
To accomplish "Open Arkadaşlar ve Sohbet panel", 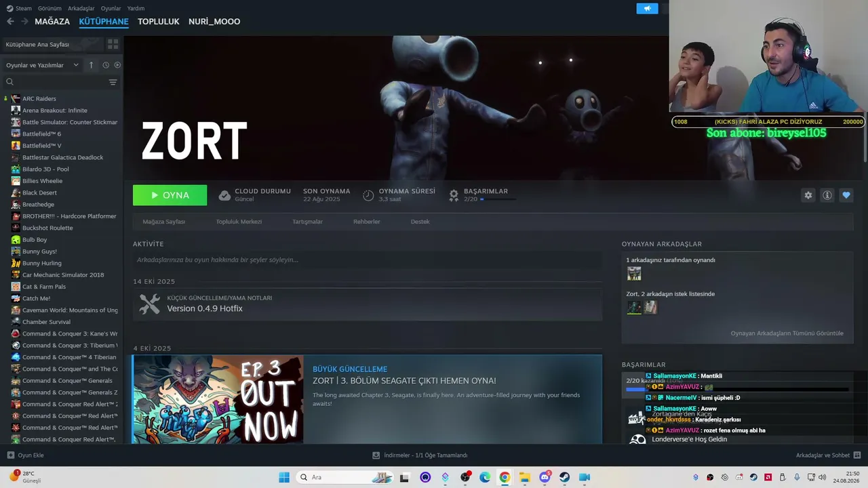I will [x=828, y=455].
